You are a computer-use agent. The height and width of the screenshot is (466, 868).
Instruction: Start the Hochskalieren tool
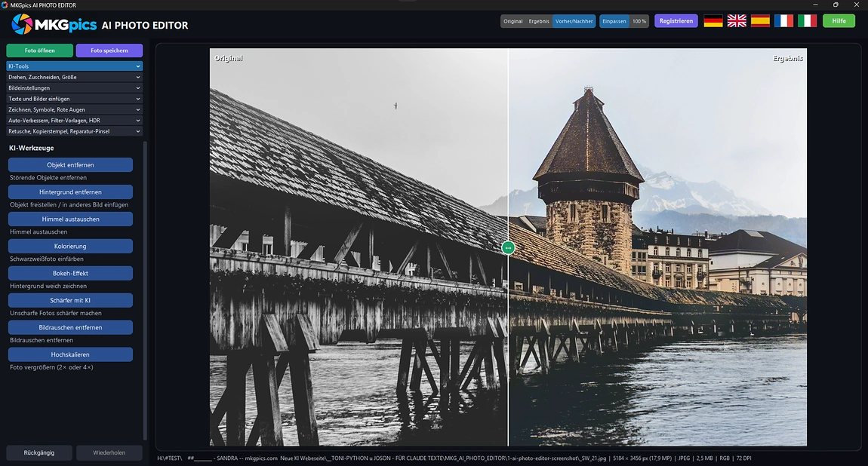tap(70, 354)
